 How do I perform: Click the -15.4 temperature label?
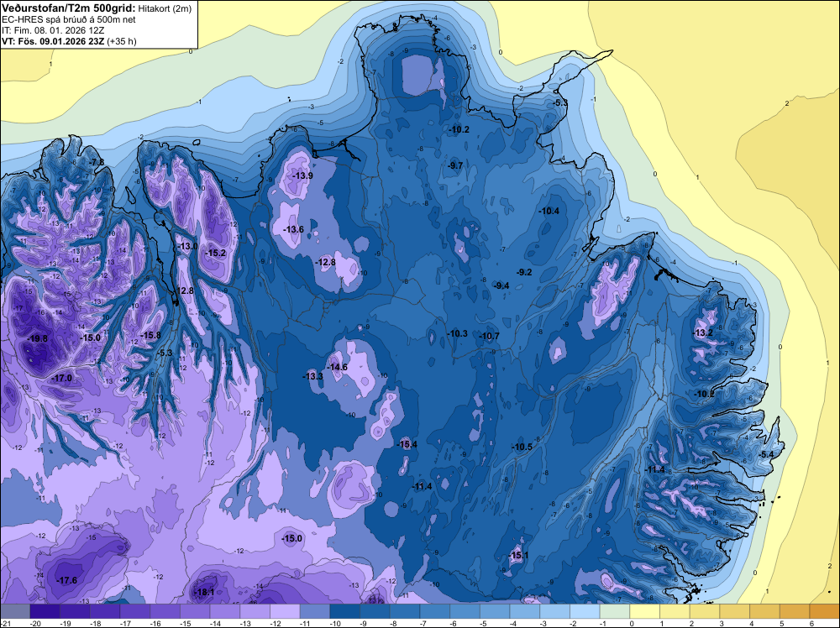(407, 444)
